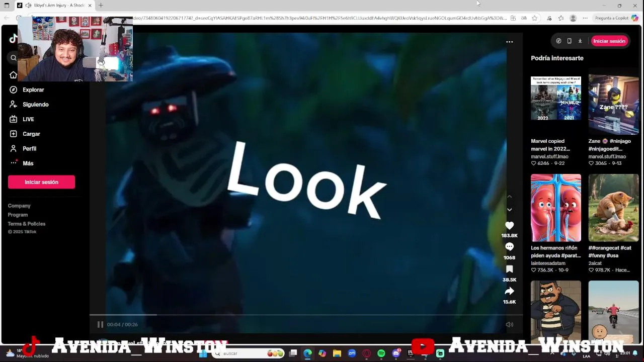Image resolution: width=644 pixels, height=362 pixels.
Task: Click the Pregunta a Copilot button
Action: 616,18
